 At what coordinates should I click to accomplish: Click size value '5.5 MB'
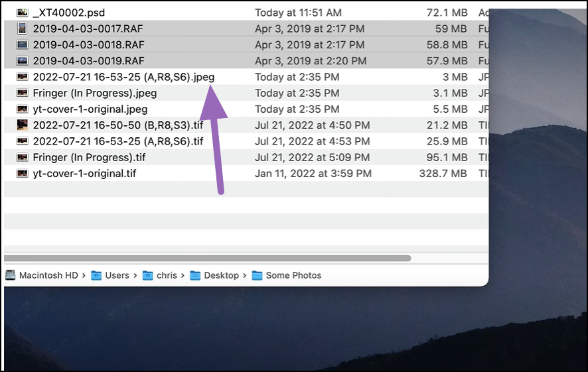tap(451, 109)
